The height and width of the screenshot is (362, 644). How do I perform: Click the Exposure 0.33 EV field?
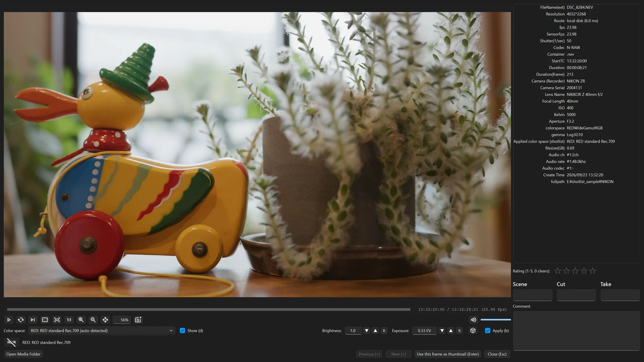[x=424, y=331]
